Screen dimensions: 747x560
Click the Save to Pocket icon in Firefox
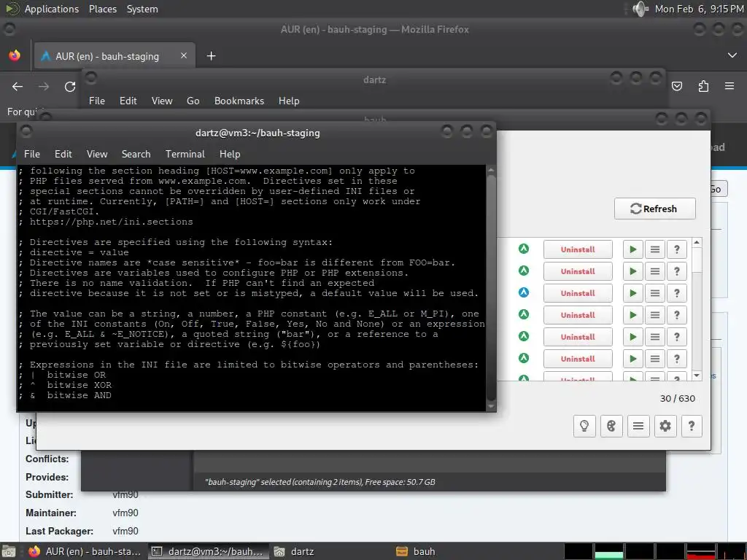[676, 86]
